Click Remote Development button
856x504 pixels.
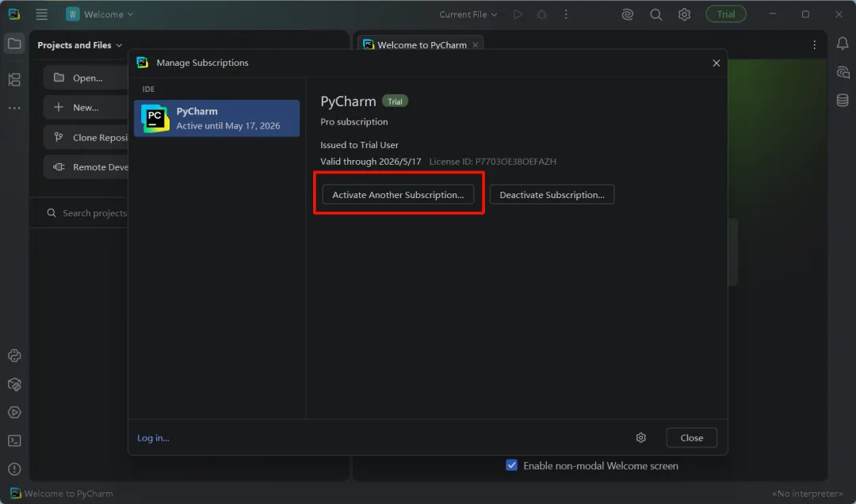[x=86, y=167]
